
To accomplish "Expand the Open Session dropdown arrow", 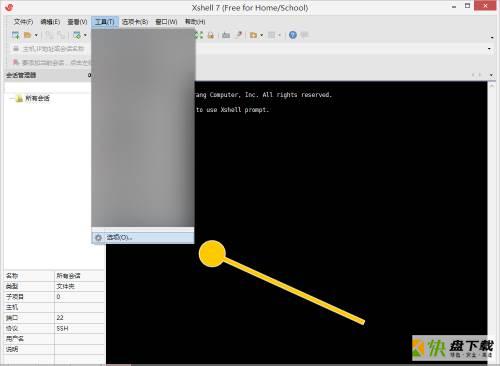I will pos(36,35).
